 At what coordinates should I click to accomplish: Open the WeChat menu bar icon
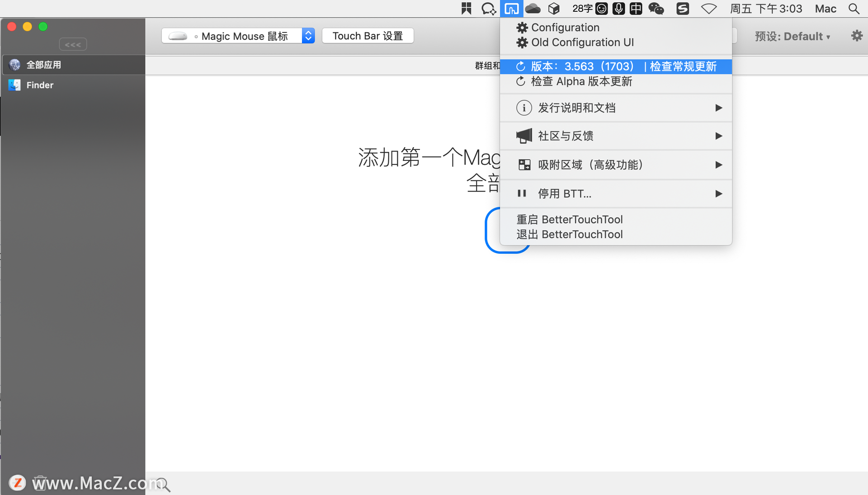click(x=656, y=9)
